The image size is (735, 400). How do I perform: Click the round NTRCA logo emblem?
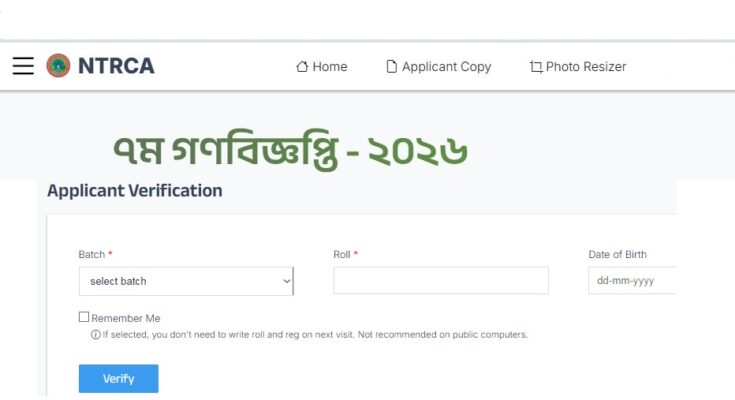click(x=58, y=67)
